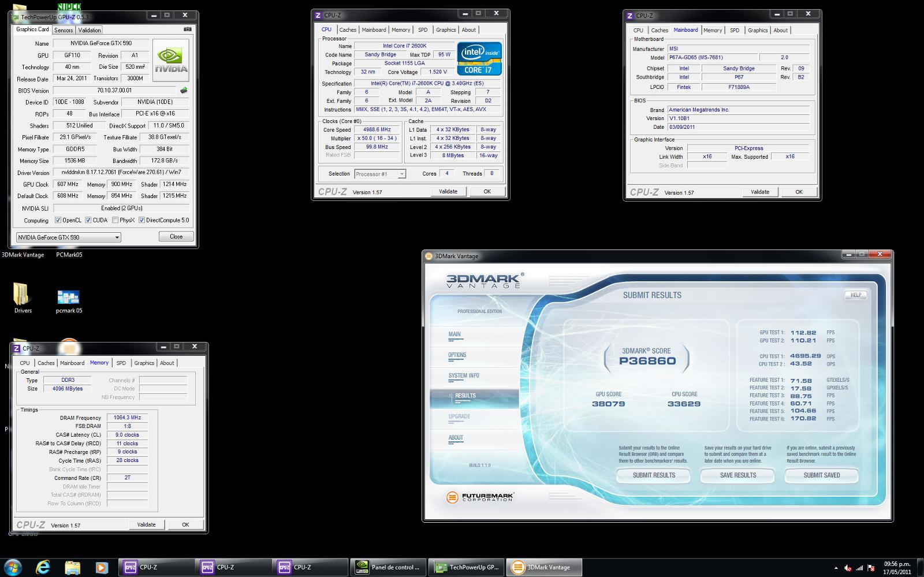Switch to the second CPU-Z taskbar button

[x=233, y=567]
